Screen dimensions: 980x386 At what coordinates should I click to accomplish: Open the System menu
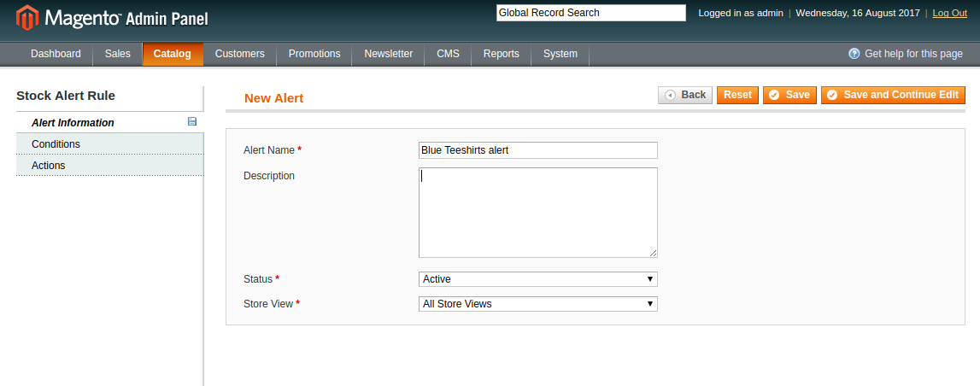pyautogui.click(x=560, y=54)
